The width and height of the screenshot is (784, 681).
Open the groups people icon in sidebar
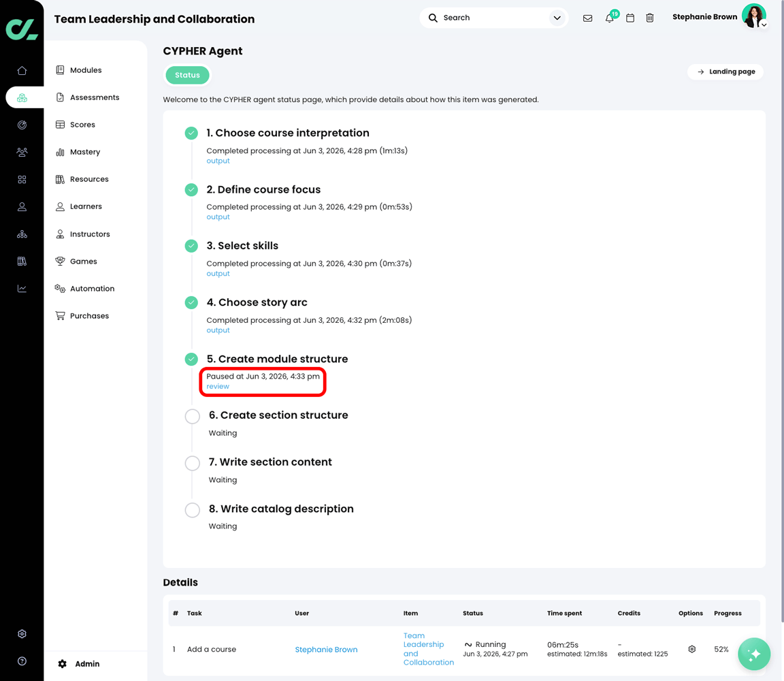[x=22, y=152]
